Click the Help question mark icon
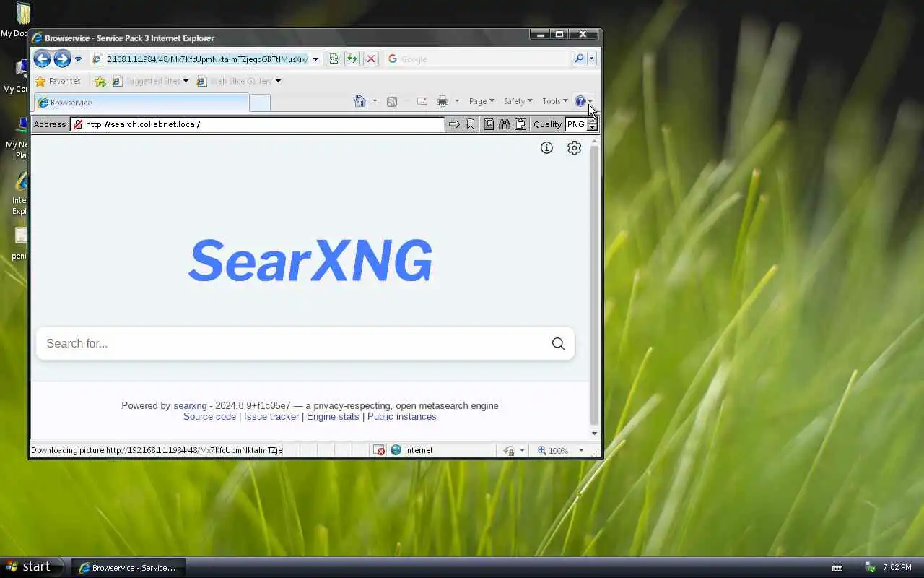 [x=580, y=101]
